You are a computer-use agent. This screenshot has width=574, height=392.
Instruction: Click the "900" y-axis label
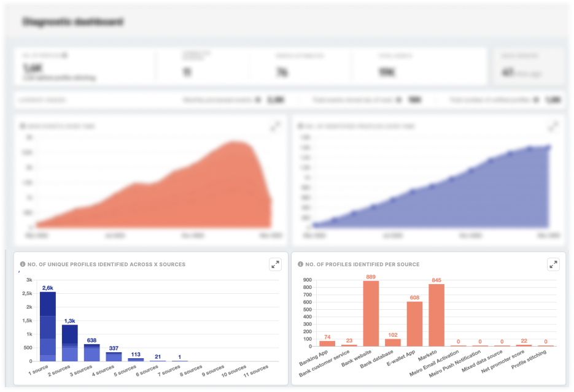[308, 280]
